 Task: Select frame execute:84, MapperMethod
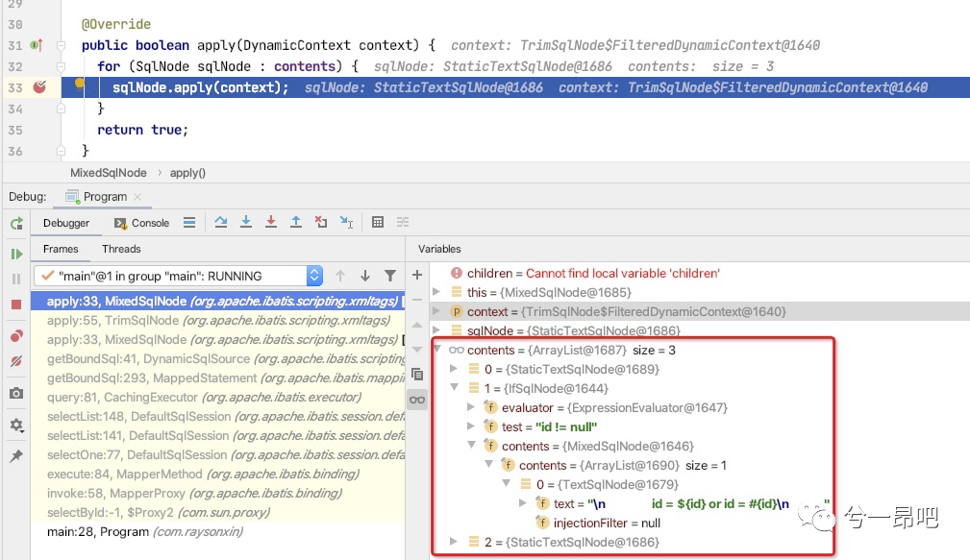click(218, 475)
